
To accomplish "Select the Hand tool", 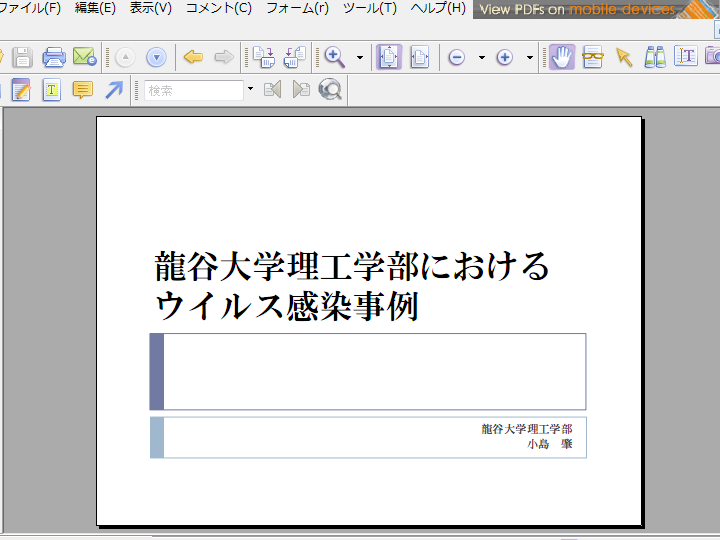I will point(562,57).
